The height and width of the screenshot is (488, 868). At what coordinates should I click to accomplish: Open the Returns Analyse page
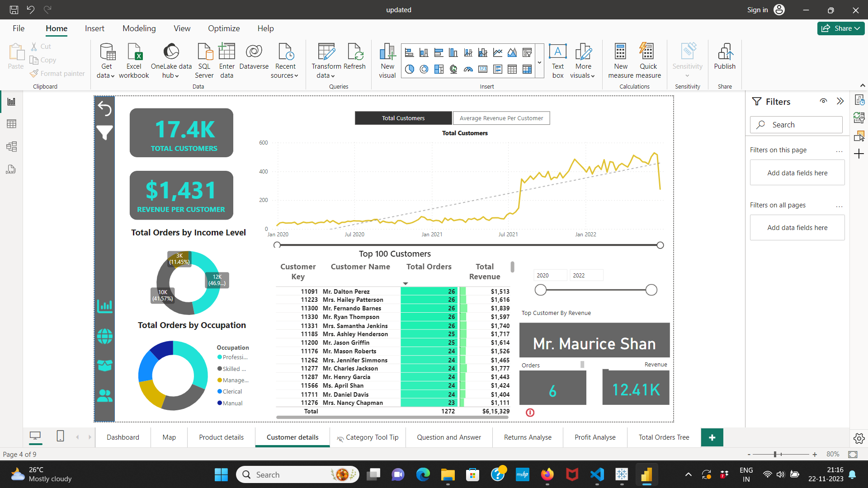(x=528, y=437)
